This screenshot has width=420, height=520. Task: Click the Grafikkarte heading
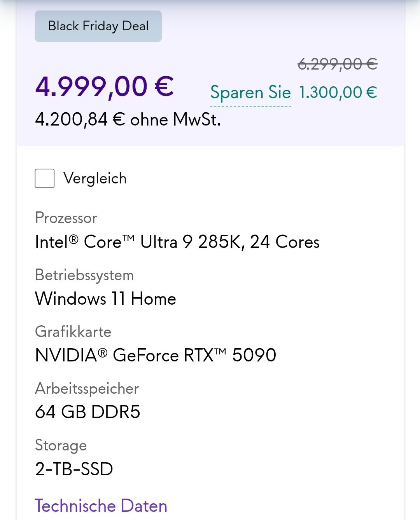tap(73, 332)
